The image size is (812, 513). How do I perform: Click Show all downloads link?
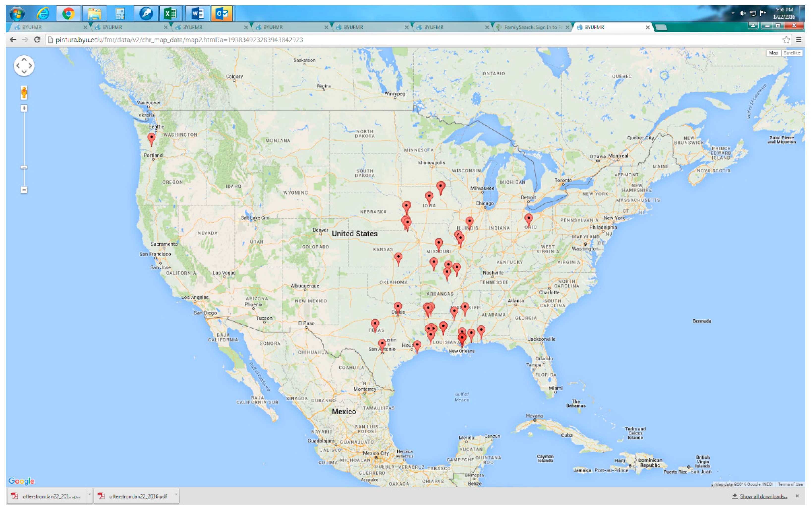pos(763,496)
